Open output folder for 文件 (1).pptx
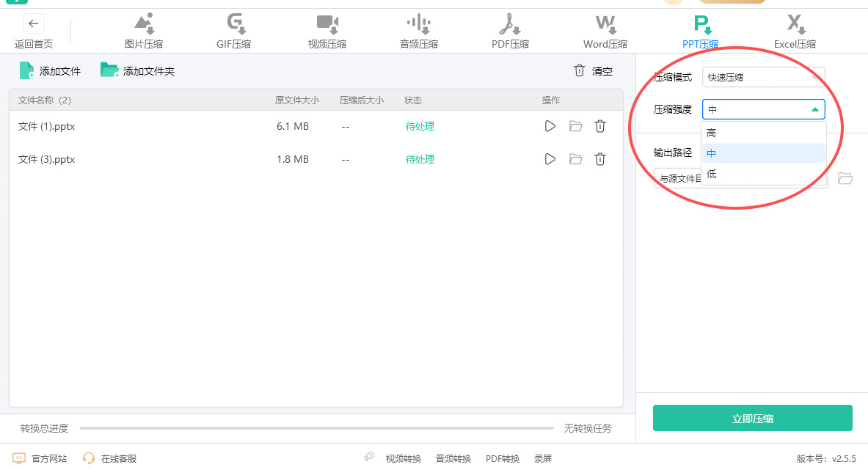868x470 pixels. point(576,126)
